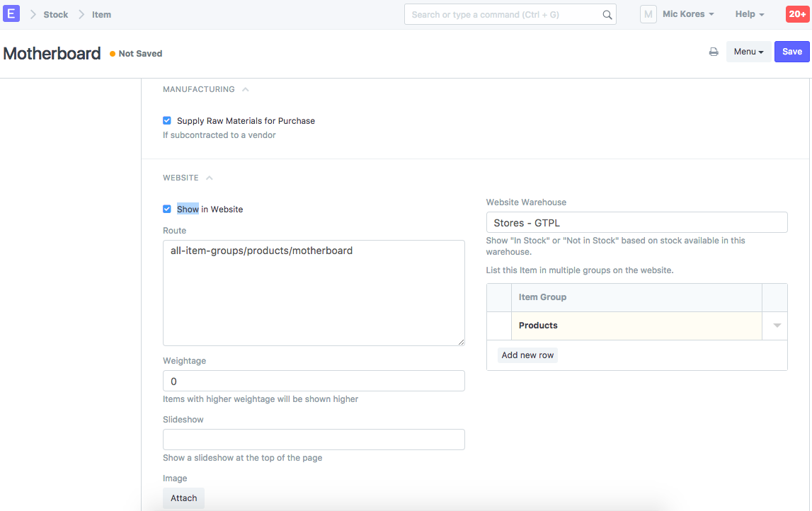Open the Mic Kores user menu
This screenshot has width=812, height=511.
click(687, 14)
